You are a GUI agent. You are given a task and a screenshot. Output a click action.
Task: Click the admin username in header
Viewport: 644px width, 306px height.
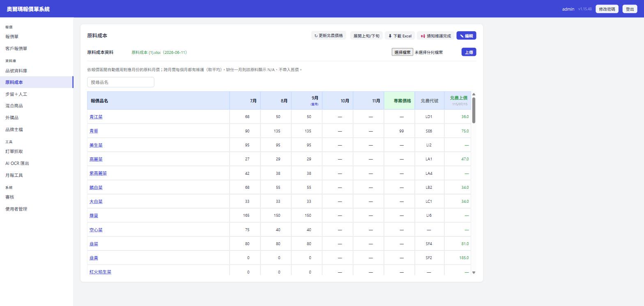point(568,9)
